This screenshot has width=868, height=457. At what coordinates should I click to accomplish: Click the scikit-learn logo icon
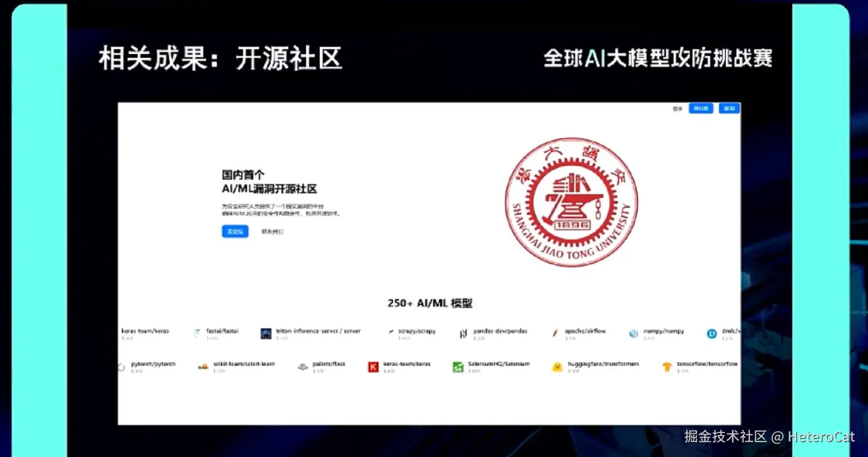[x=203, y=366]
